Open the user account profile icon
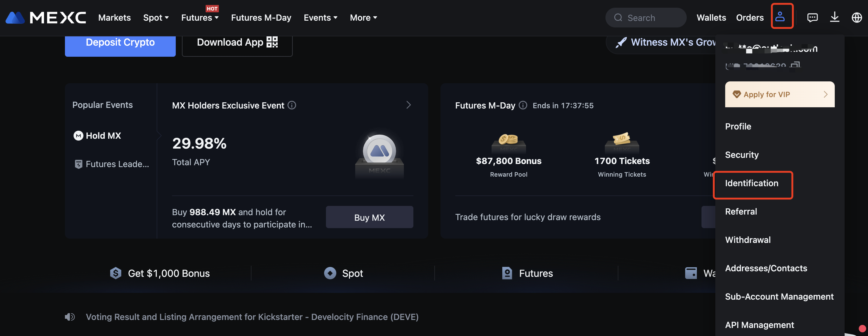Screen dimensions: 868x336 [x=780, y=17]
